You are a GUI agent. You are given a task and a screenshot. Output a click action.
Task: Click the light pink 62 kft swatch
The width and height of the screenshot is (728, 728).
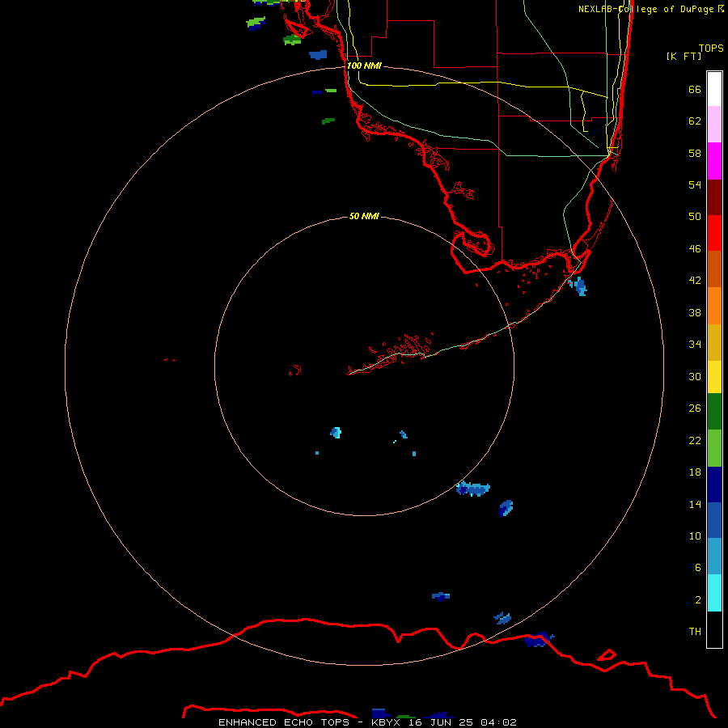[x=714, y=124]
